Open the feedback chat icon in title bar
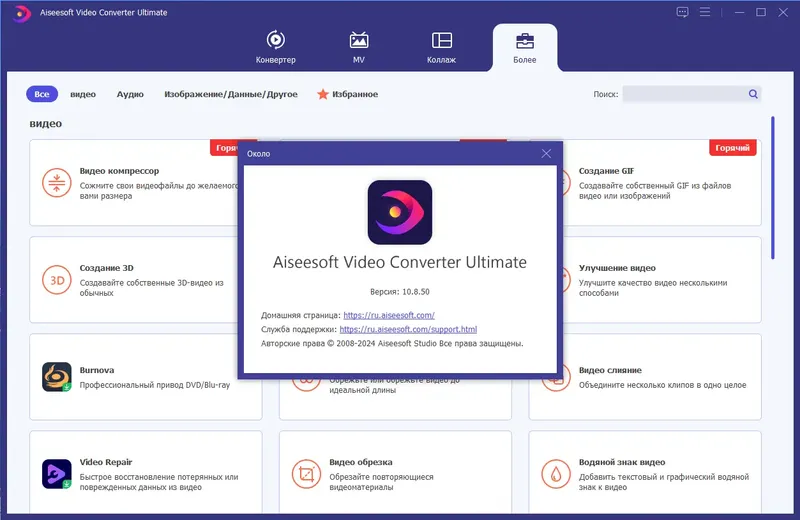Screen dimensions: 800x520 coord(682,12)
